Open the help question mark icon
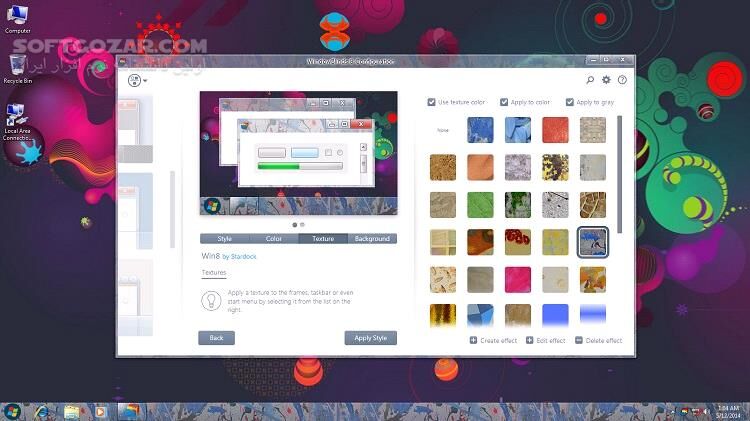 coord(622,80)
